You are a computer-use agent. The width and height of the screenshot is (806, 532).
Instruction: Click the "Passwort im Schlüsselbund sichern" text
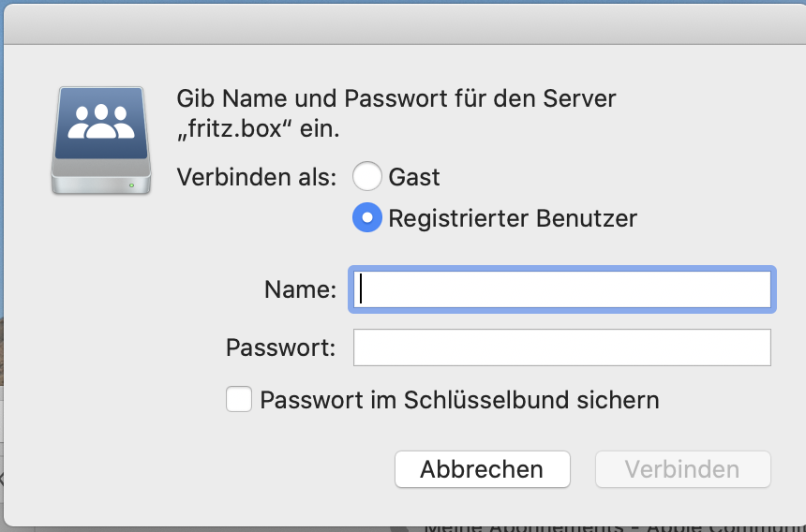[459, 400]
